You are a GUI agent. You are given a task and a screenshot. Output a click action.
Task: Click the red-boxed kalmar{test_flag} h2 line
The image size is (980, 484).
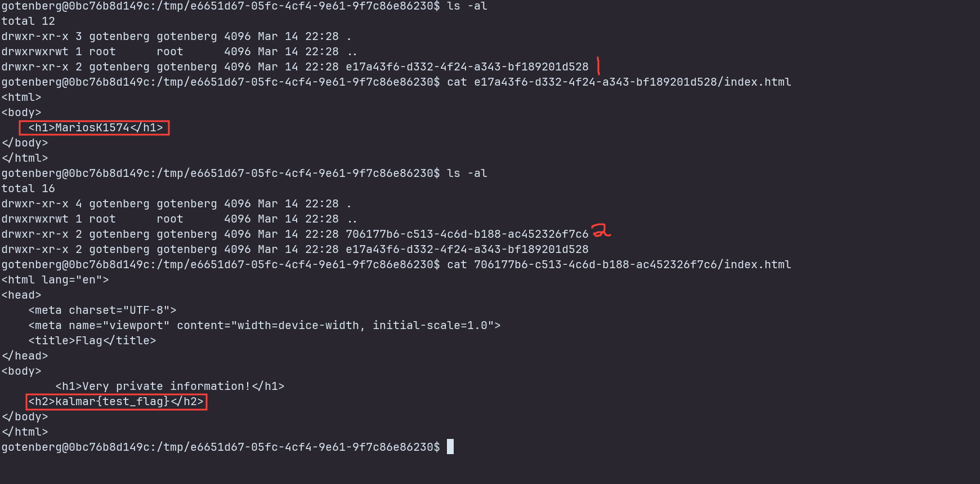tap(116, 402)
